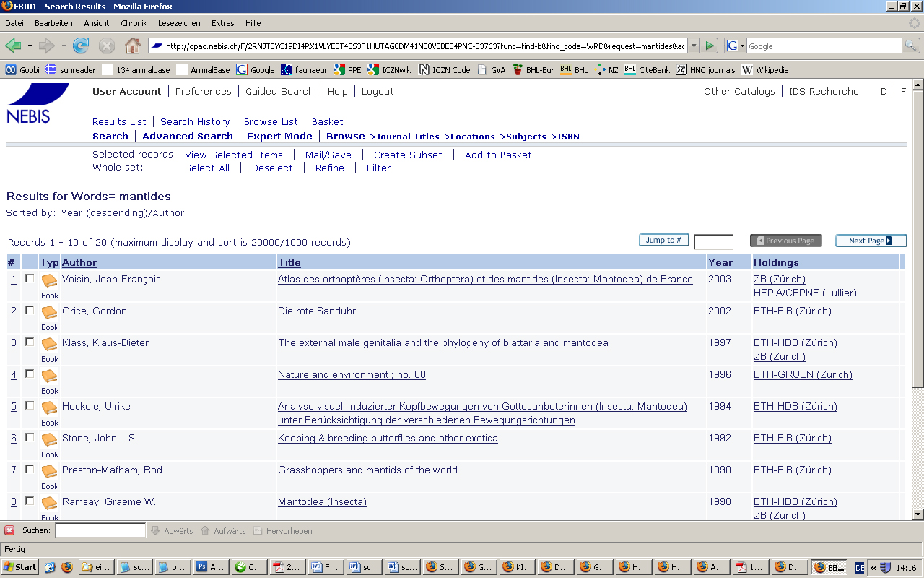Click the green Go arrow beside address bar
This screenshot has height=578, width=924.
click(x=710, y=46)
